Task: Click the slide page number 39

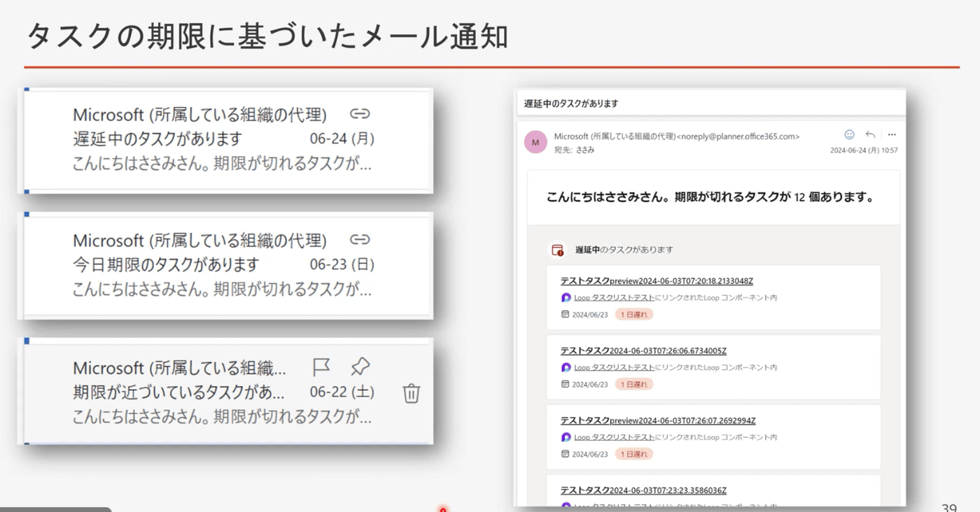Action: coord(949,507)
